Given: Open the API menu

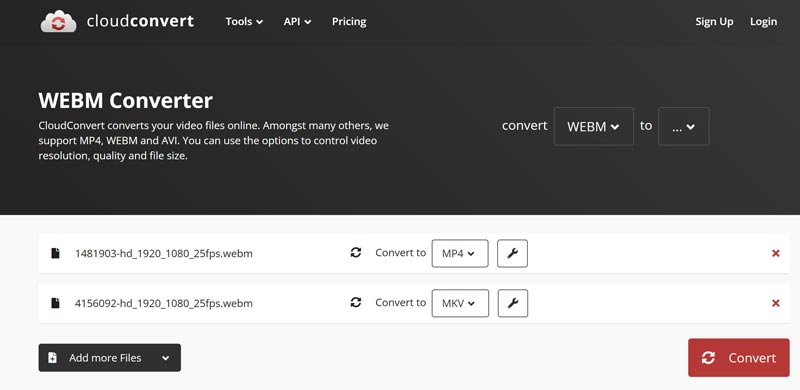Looking at the screenshot, I should pyautogui.click(x=297, y=21).
